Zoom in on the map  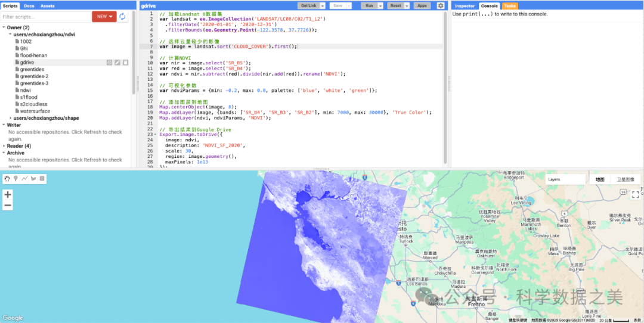8,194
